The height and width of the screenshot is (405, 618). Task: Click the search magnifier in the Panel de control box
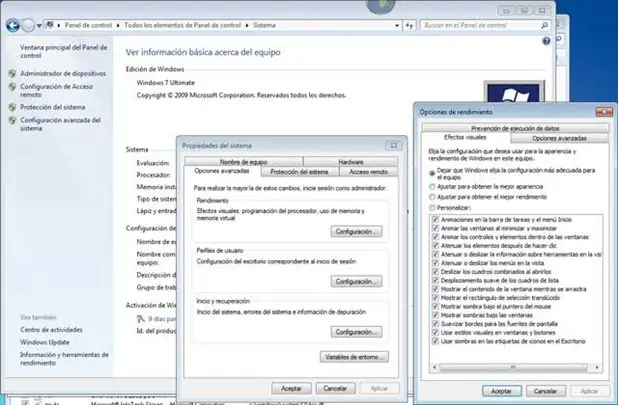click(x=544, y=25)
